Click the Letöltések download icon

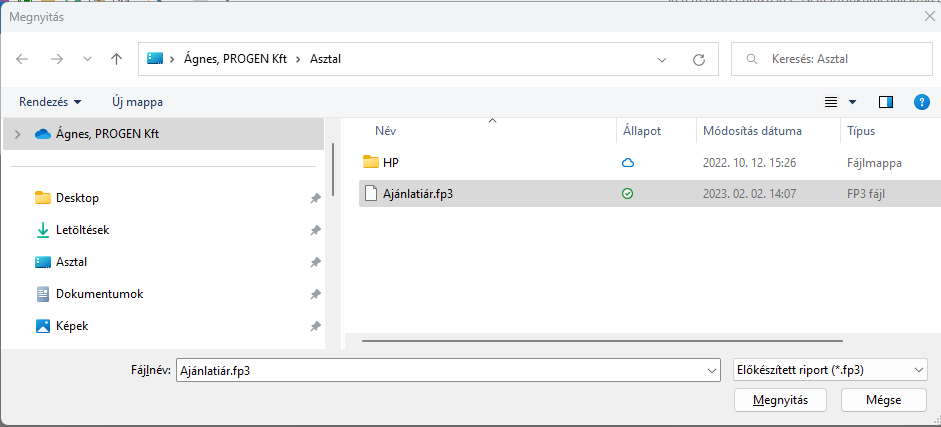[42, 230]
